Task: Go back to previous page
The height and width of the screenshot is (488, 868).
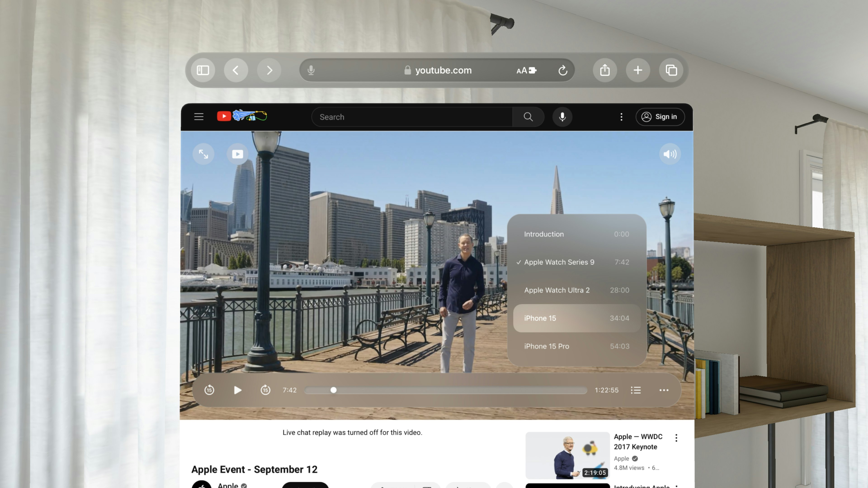Action: 236,70
